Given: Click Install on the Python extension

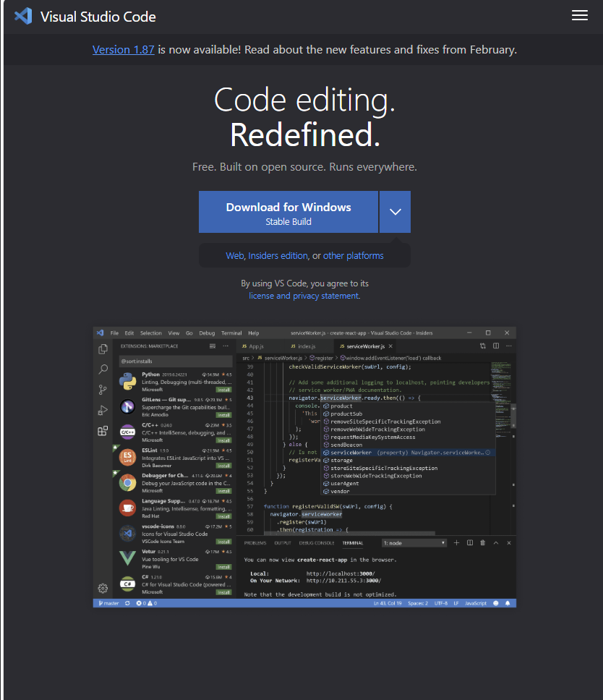Looking at the screenshot, I should pos(223,390).
